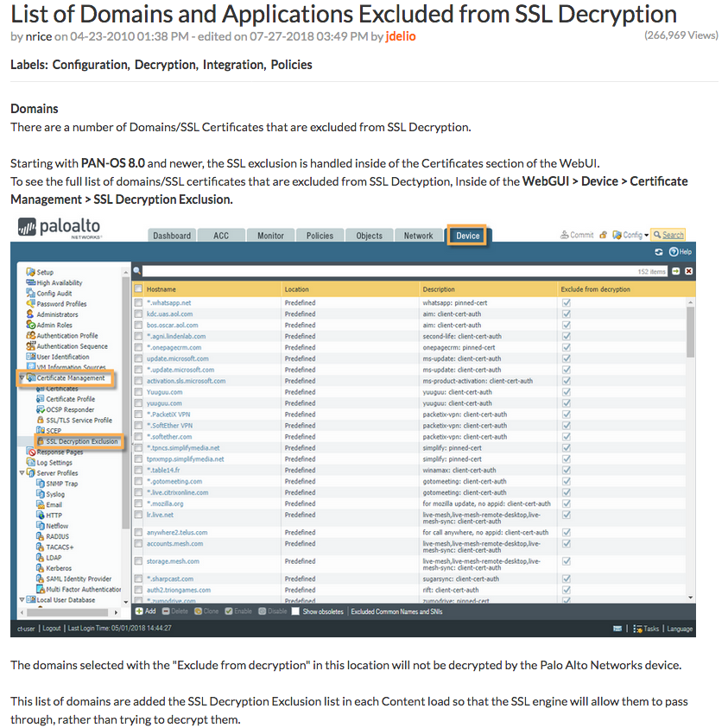Collapse the Certificate Management tree node
The image size is (728, 728).
pyautogui.click(x=22, y=378)
